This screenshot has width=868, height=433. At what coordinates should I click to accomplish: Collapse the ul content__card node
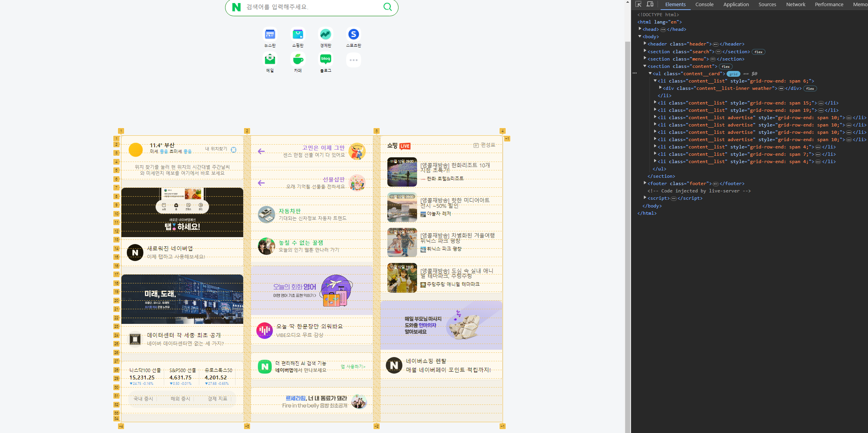click(650, 73)
